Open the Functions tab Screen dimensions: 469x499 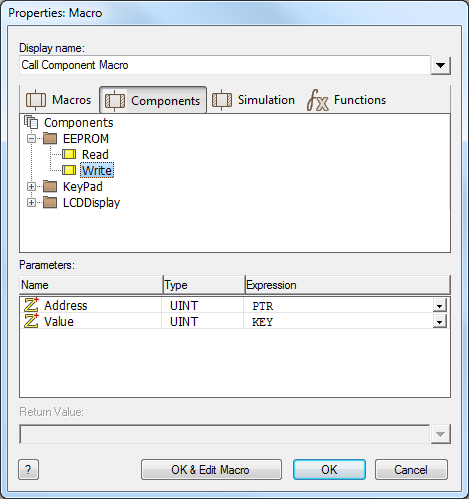click(x=347, y=100)
